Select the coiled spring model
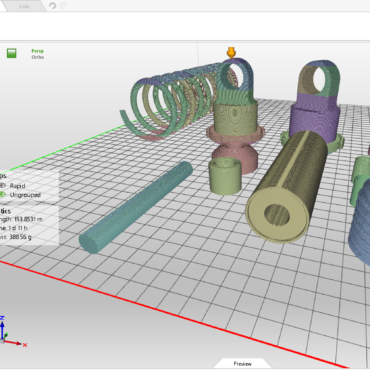The image size is (370, 370). pos(167,100)
